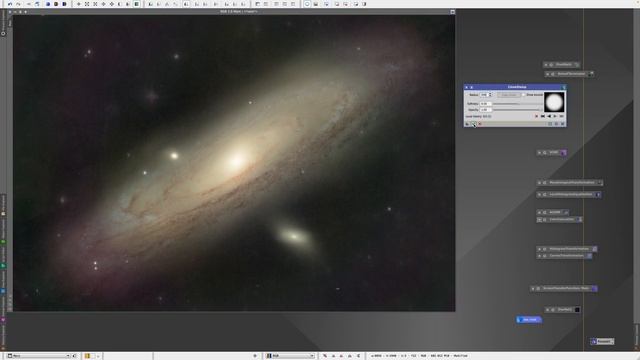Open the view selector dropdown in the bottom bar
Viewport: 640px width, 360px height.
(x=39, y=356)
